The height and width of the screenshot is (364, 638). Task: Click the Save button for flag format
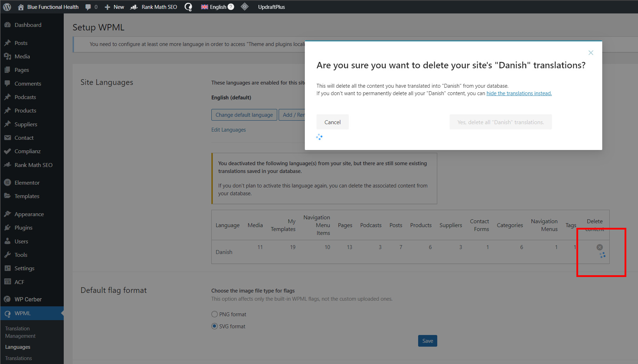(428, 341)
